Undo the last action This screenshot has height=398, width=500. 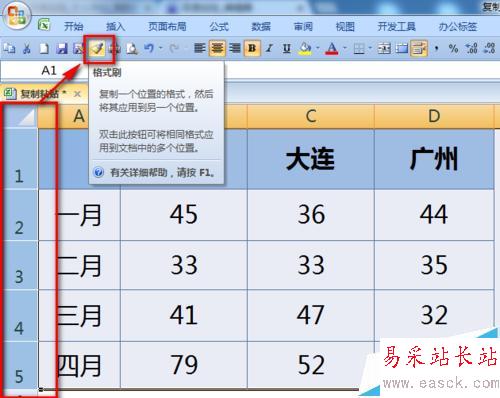tap(149, 49)
